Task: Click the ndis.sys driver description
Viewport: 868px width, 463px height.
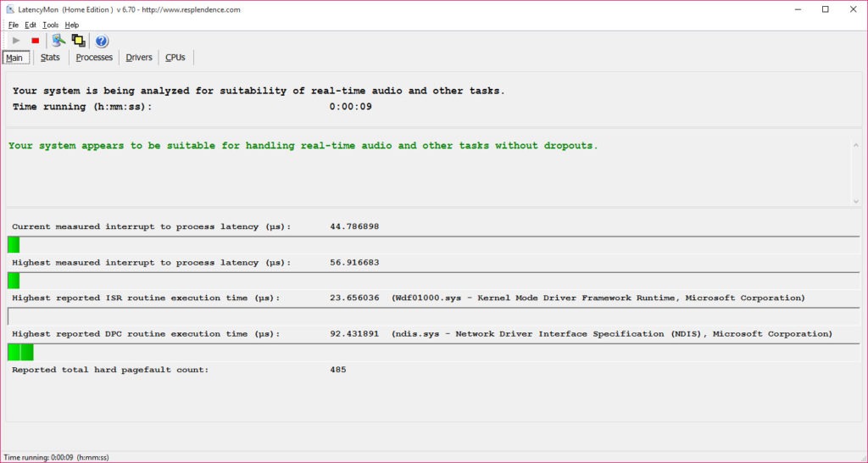Action: 612,334
